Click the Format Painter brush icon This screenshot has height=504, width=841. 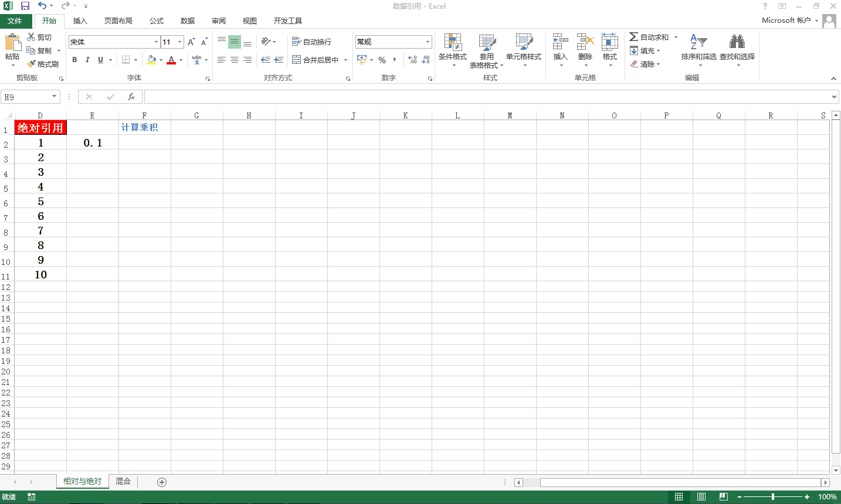(x=32, y=64)
